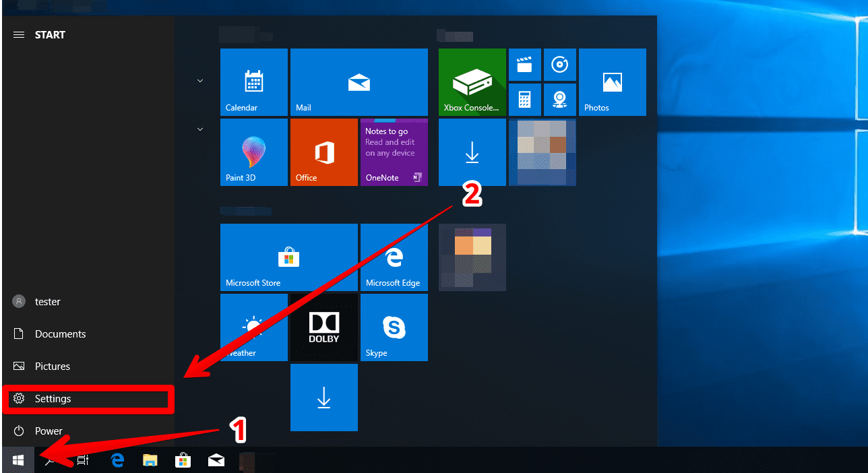Open Documents from the Start sidebar
The width and height of the screenshot is (868, 473).
coord(88,334)
